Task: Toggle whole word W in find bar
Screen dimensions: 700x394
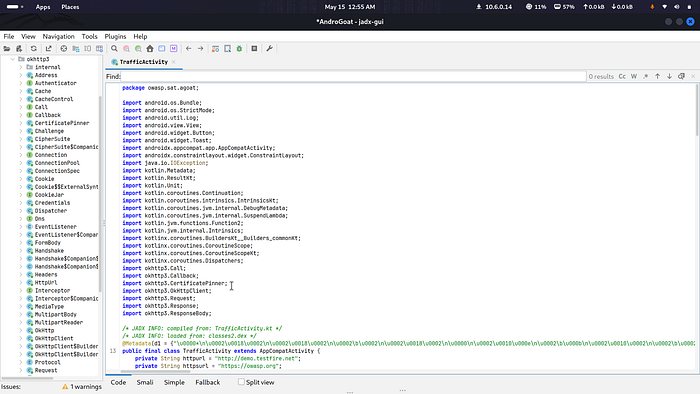Action: (x=634, y=76)
